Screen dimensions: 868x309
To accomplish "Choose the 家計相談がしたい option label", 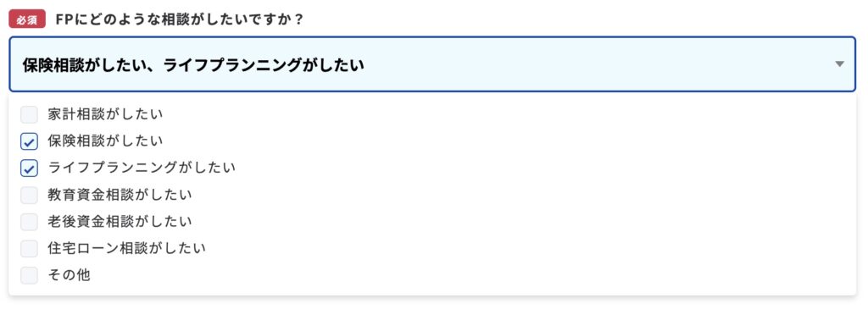I will 105,114.
